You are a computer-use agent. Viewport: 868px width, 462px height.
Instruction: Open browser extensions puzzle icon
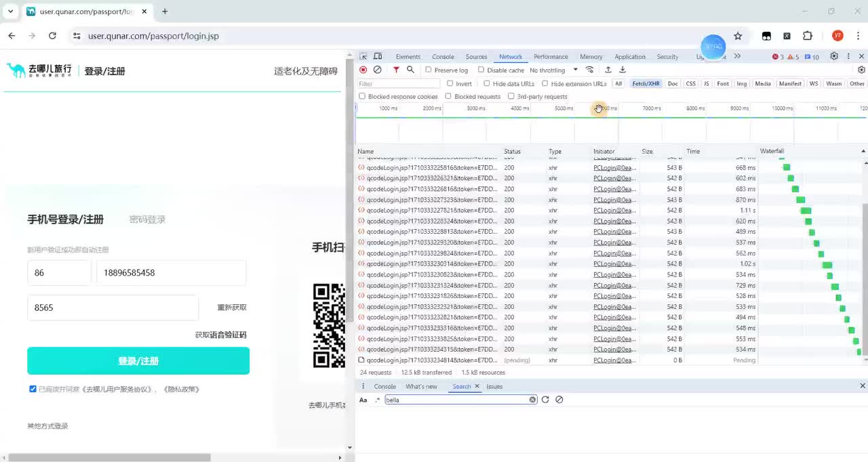point(807,36)
